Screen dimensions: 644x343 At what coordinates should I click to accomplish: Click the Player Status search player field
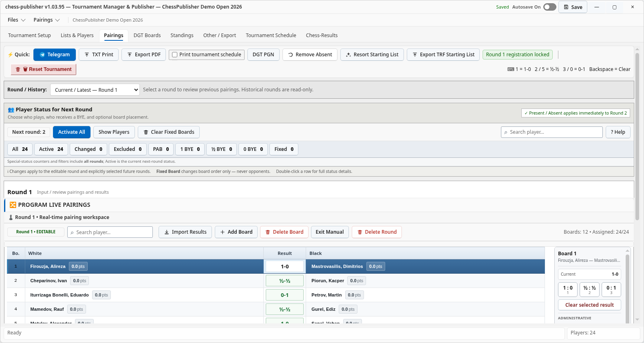pyautogui.click(x=552, y=132)
